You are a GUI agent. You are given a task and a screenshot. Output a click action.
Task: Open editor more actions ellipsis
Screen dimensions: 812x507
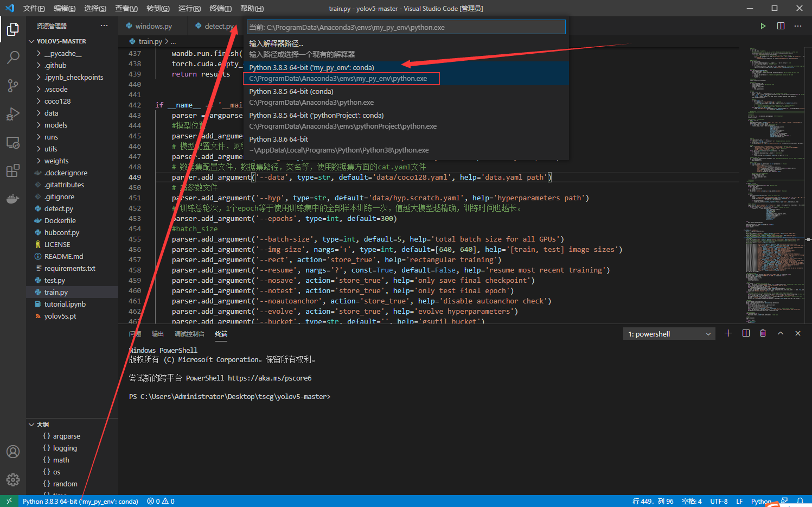(x=798, y=26)
